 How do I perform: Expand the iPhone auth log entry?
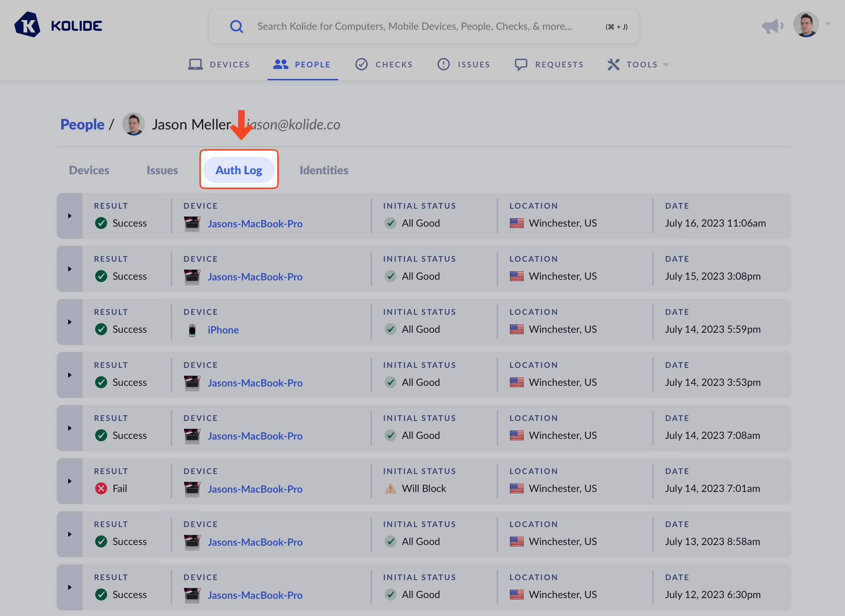(x=70, y=322)
